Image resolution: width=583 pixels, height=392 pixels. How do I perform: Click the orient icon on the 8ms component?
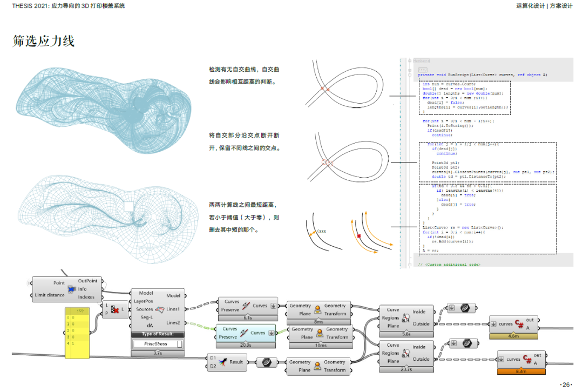(317, 309)
